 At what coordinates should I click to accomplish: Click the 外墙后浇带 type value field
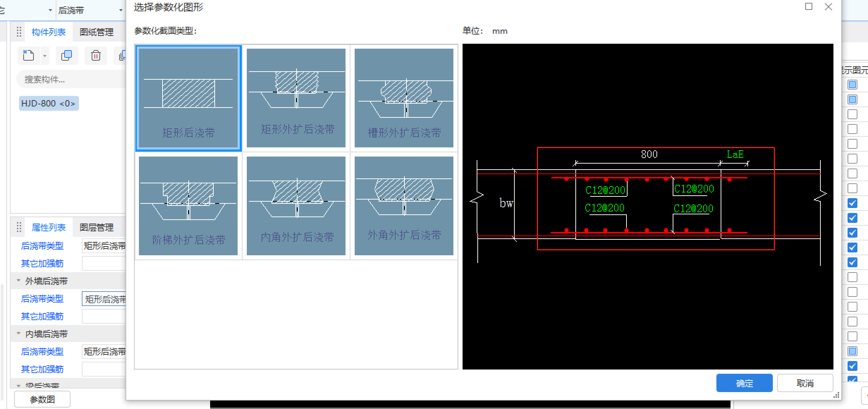click(x=104, y=299)
